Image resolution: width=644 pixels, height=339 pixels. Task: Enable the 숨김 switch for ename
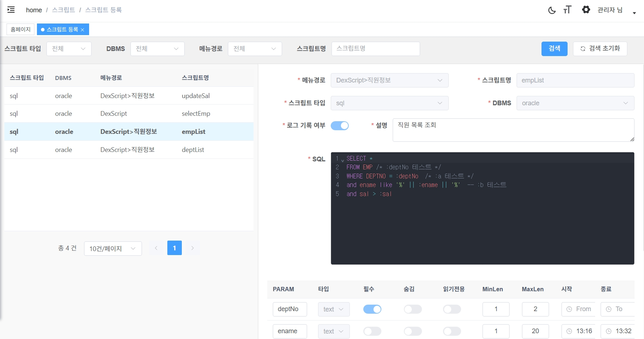coord(413,331)
